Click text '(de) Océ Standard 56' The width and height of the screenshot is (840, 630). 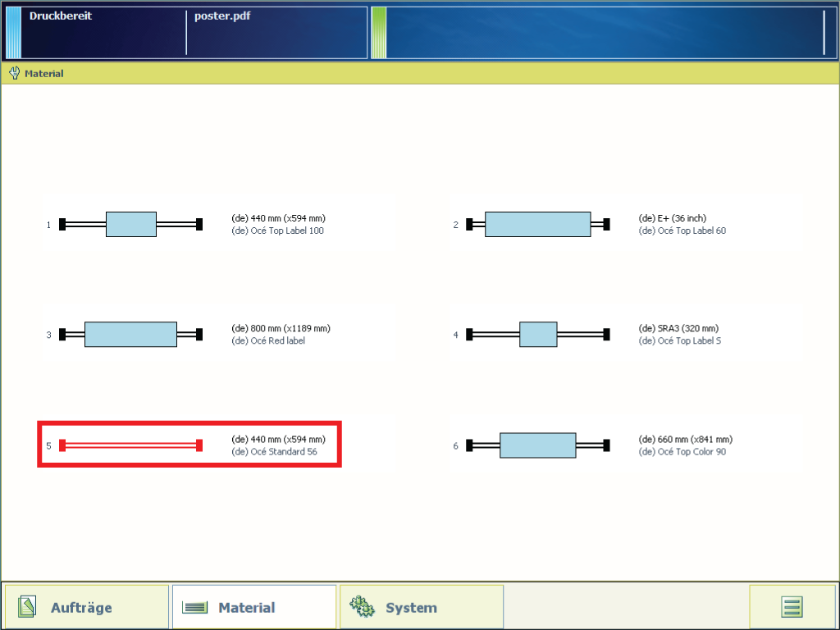tap(274, 452)
